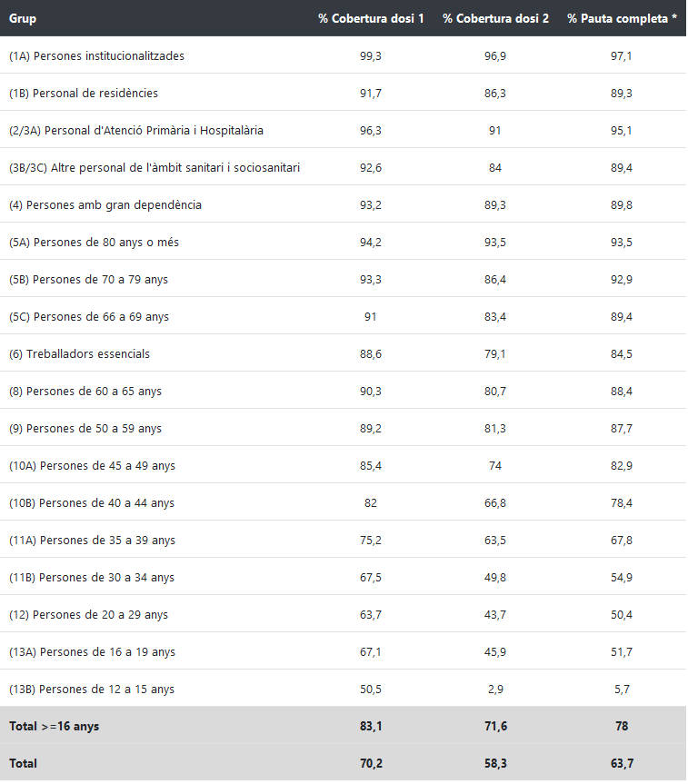Click the 99,3 dose 1 coverage value
The width and height of the screenshot is (688, 784).
[371, 56]
